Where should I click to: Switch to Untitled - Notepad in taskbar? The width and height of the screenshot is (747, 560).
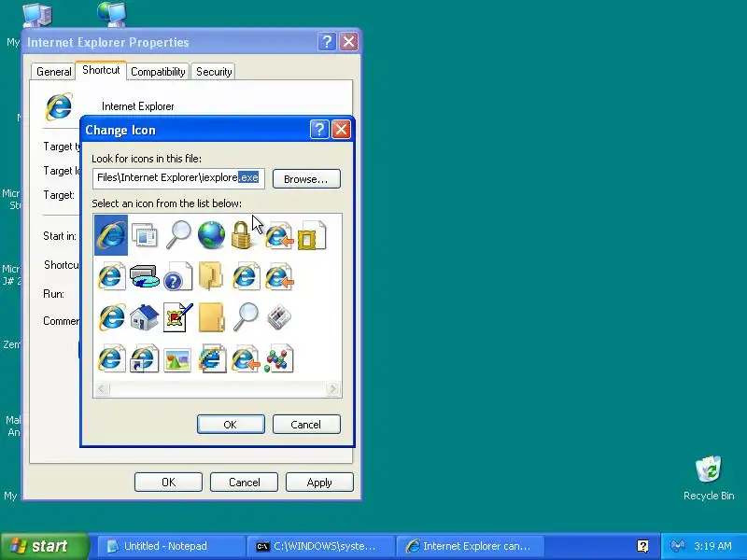click(x=171, y=546)
